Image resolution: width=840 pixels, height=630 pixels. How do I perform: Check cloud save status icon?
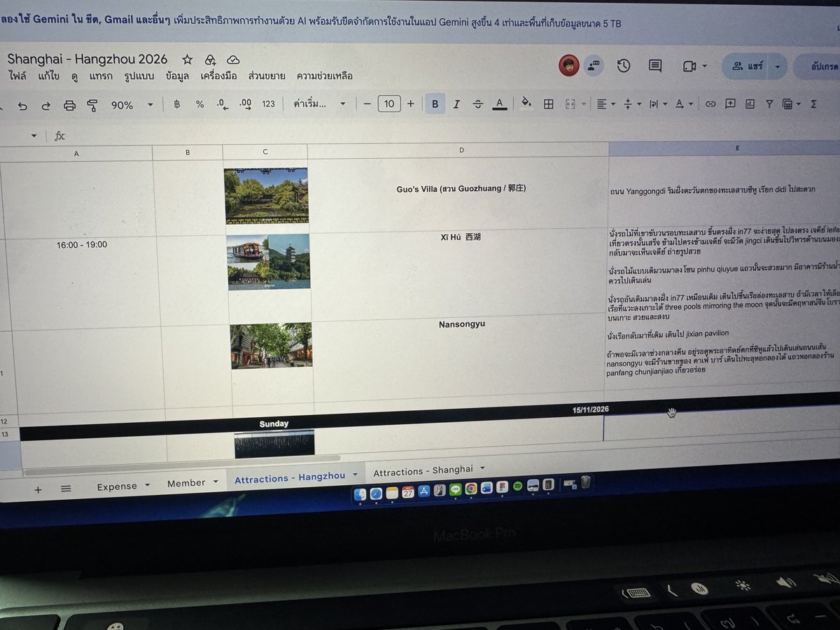[233, 59]
